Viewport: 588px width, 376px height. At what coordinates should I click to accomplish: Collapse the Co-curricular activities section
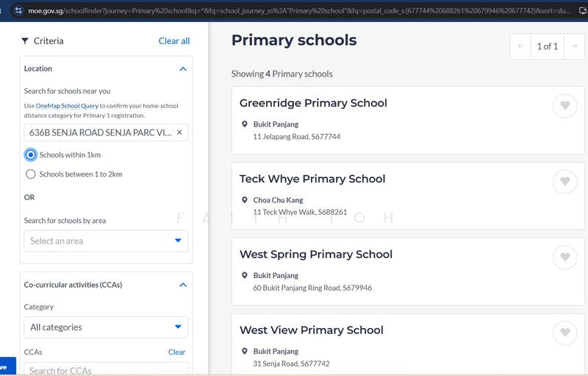[x=182, y=285]
